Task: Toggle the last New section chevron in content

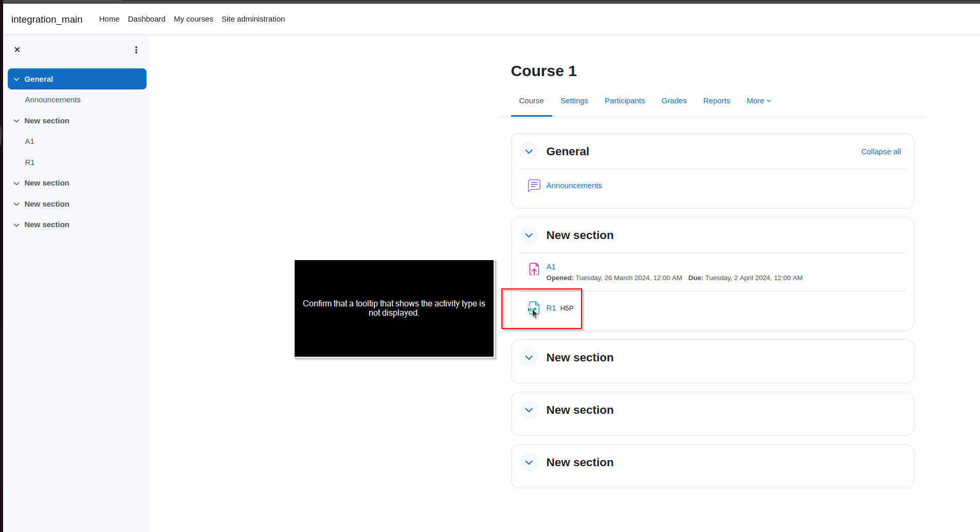Action: click(529, 463)
